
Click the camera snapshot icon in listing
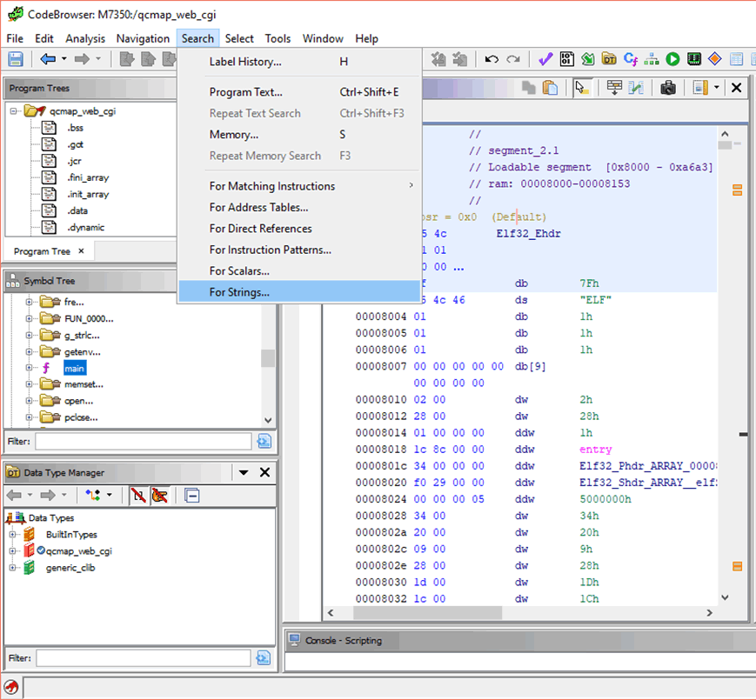pyautogui.click(x=667, y=88)
